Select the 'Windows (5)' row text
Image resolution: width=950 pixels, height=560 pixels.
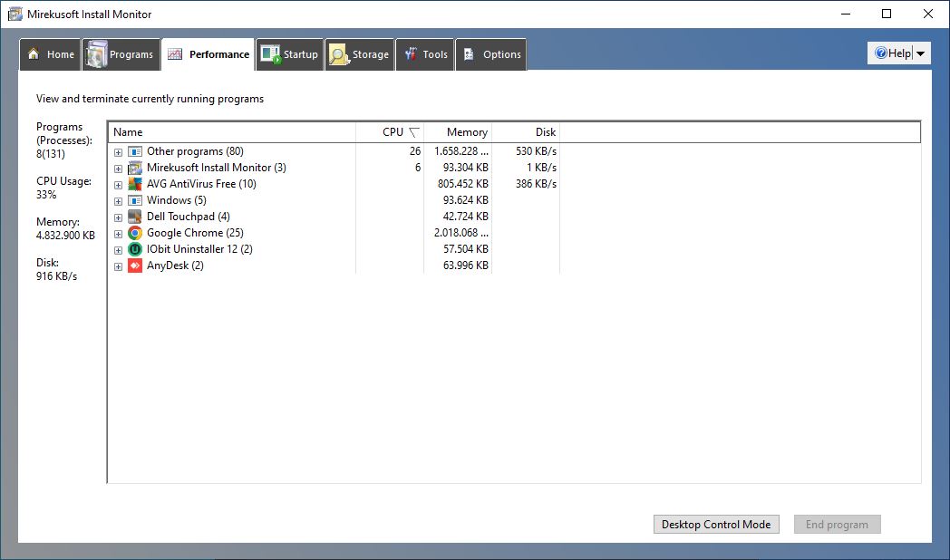176,200
